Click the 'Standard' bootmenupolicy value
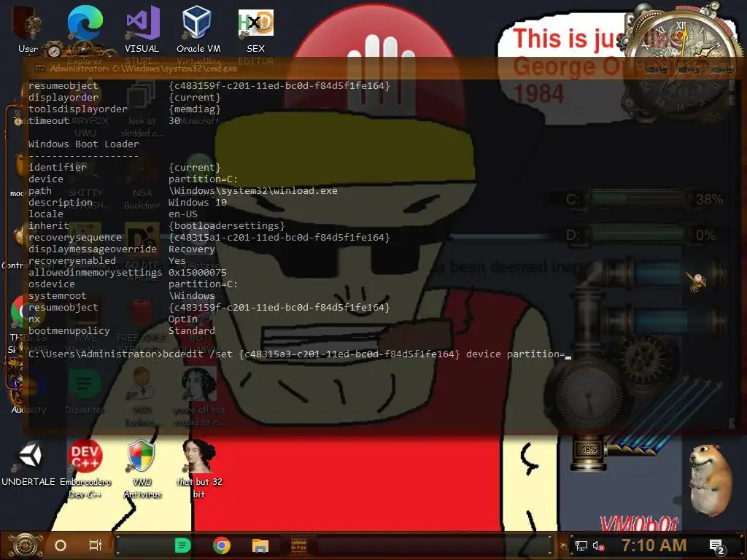 pyautogui.click(x=192, y=330)
